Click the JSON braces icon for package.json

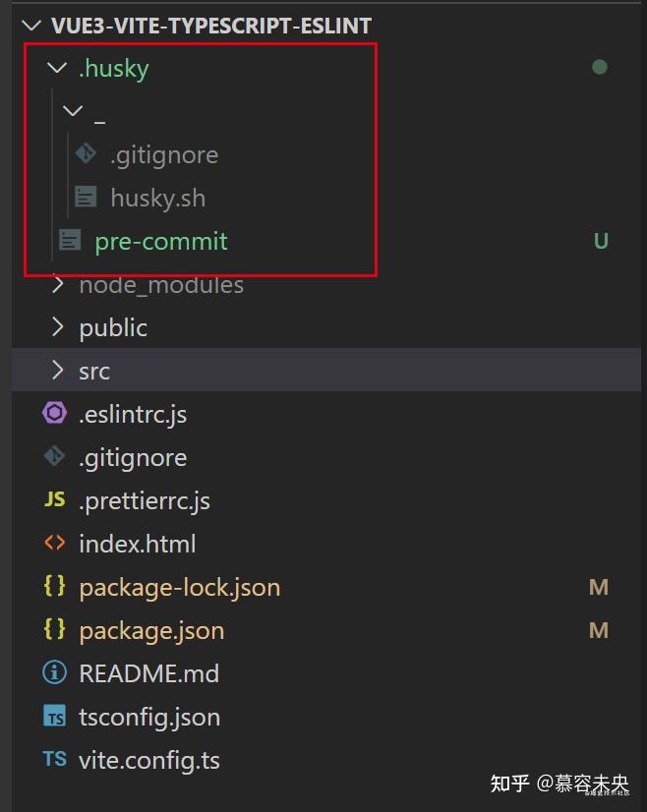54,629
